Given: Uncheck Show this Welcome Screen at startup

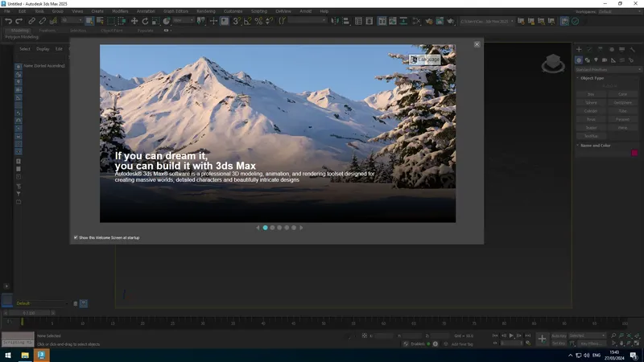Looking at the screenshot, I should point(76,237).
